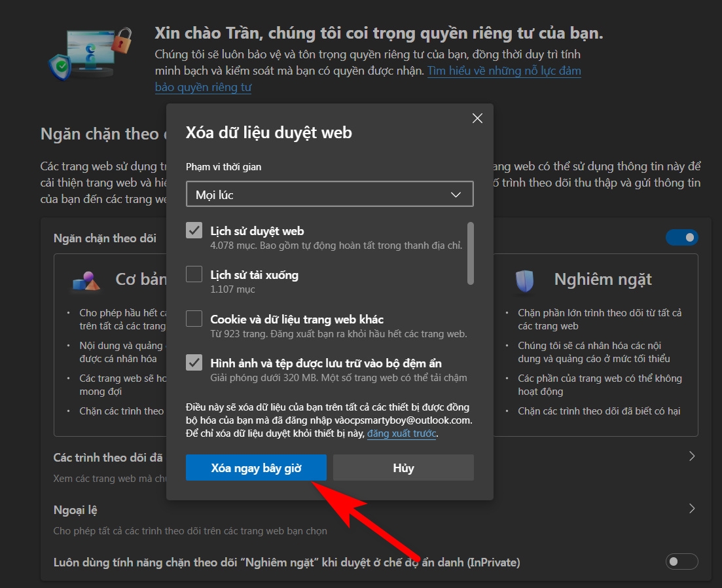
Task: Enable strict tracking prevention for InPrivate browsing
Action: click(680, 561)
